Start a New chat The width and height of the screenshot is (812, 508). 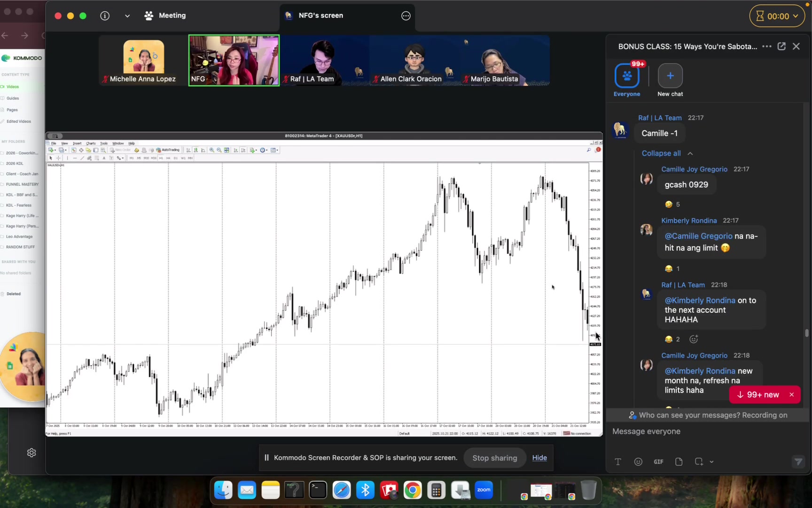(670, 76)
